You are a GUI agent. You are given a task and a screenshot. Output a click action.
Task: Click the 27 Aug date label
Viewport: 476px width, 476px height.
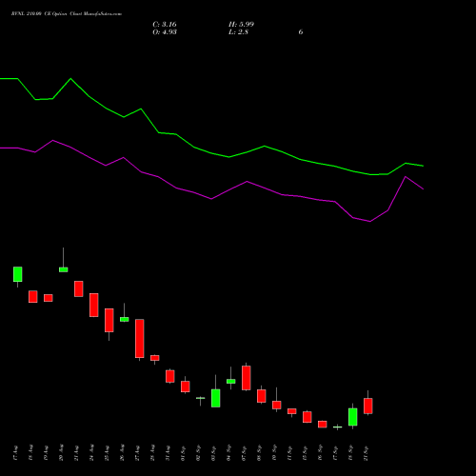pyautogui.click(x=137, y=453)
